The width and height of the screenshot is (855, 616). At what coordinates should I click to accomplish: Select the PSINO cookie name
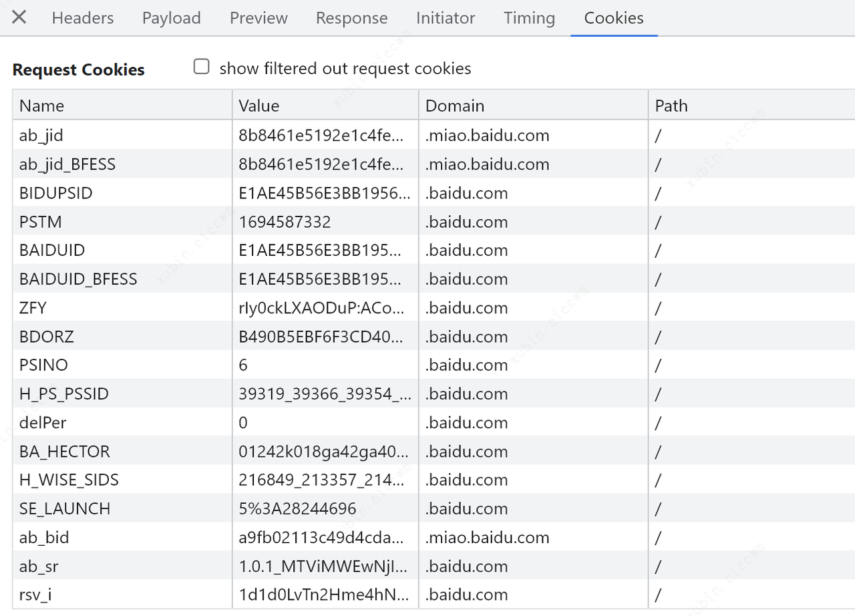coord(43,365)
